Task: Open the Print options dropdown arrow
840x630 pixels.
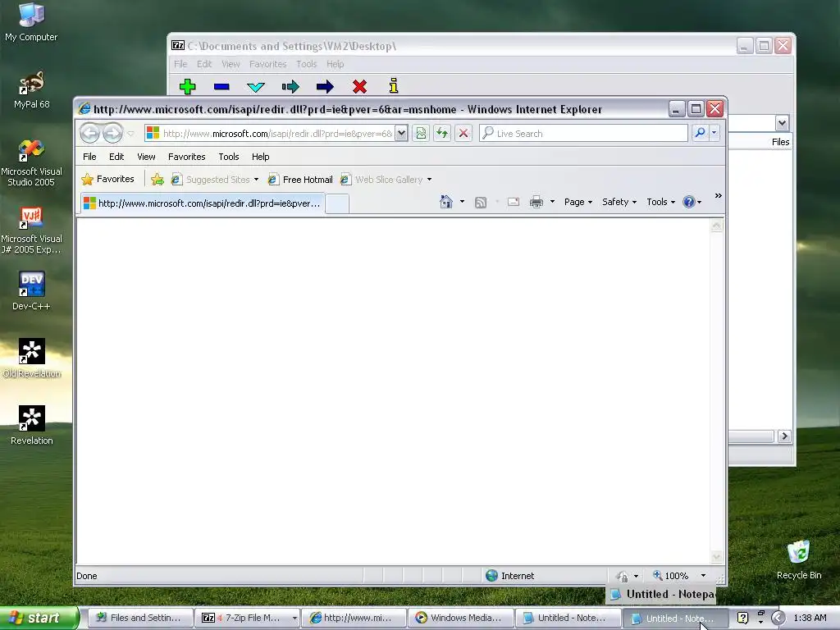Action: tap(552, 202)
